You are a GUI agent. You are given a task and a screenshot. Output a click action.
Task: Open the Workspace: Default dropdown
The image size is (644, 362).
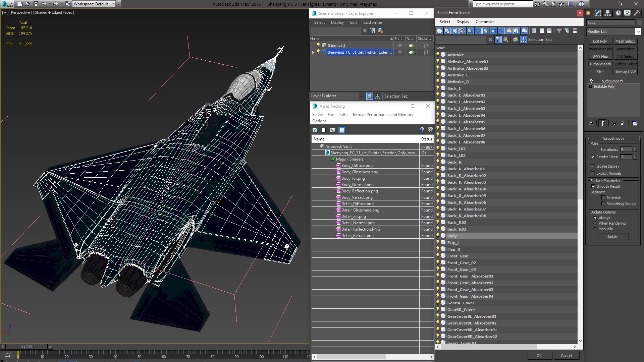click(94, 4)
